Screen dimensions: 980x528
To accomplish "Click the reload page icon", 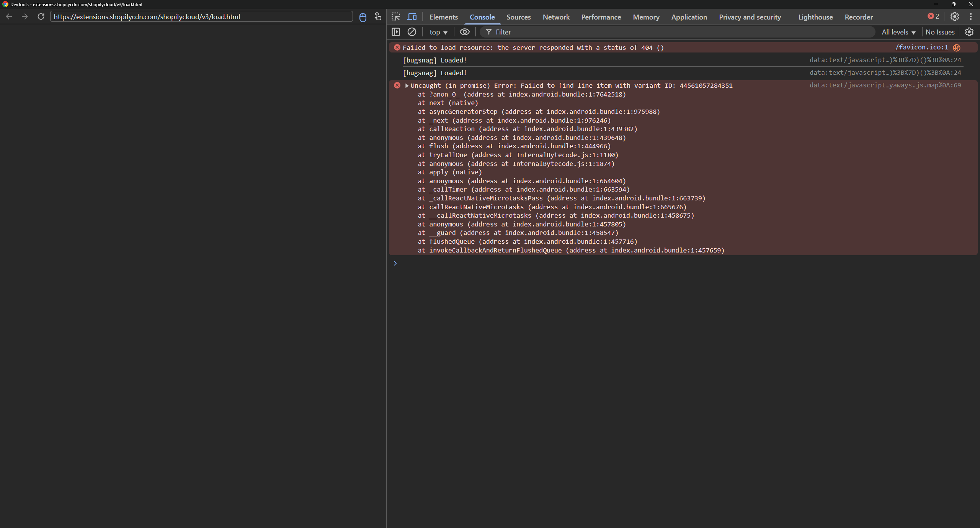I will [x=41, y=17].
